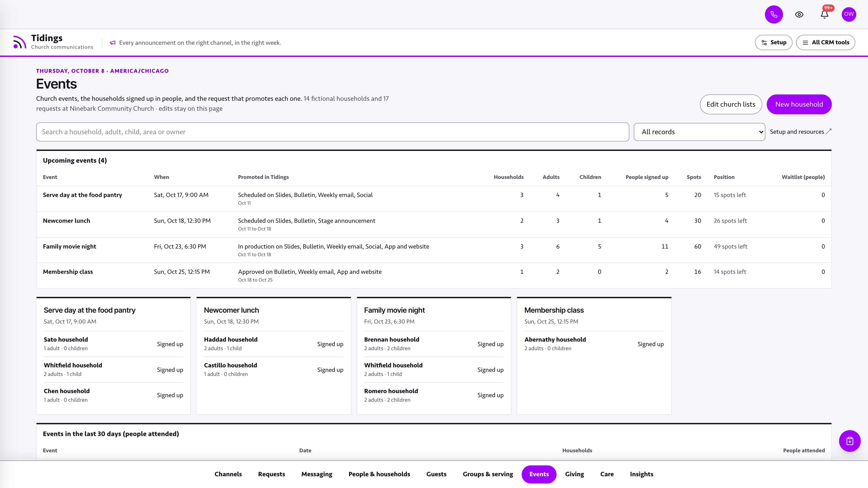Open People & households tab
Screen dimensions: 868x488
point(379,474)
